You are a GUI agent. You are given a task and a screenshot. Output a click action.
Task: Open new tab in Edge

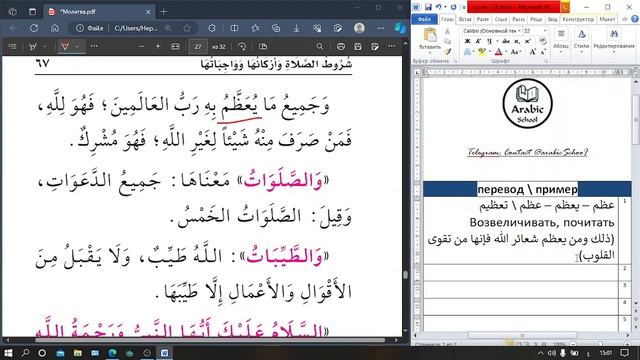click(x=164, y=12)
